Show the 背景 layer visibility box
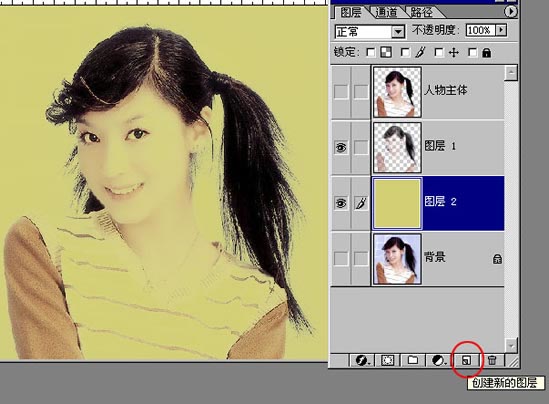Screen dimensions: 549x404 (x=341, y=259)
